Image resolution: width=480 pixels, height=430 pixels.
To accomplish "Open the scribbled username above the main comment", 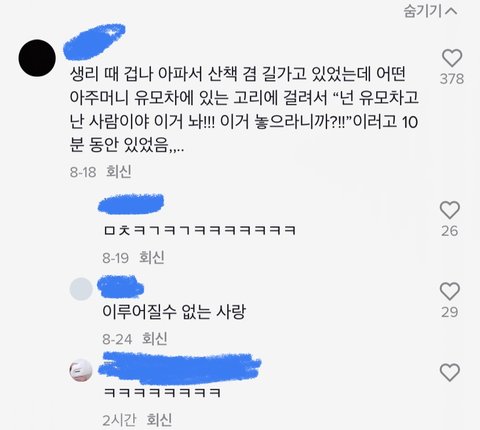I will pyautogui.click(x=94, y=41).
